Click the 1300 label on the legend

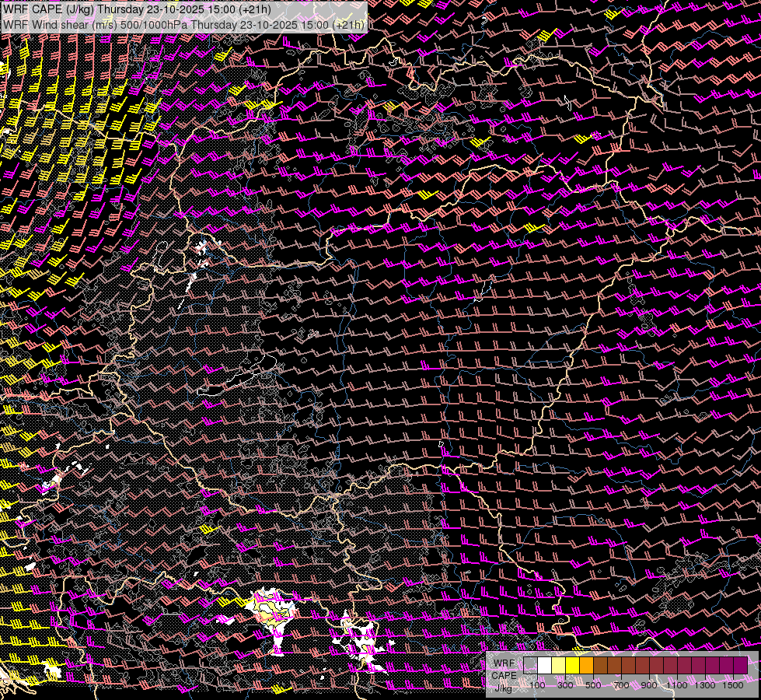[705, 685]
